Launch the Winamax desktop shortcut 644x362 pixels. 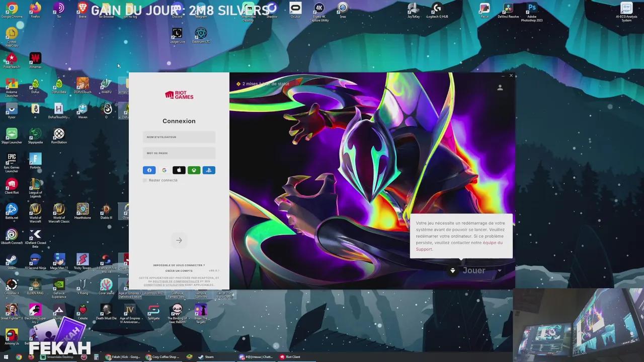pyautogui.click(x=35, y=60)
